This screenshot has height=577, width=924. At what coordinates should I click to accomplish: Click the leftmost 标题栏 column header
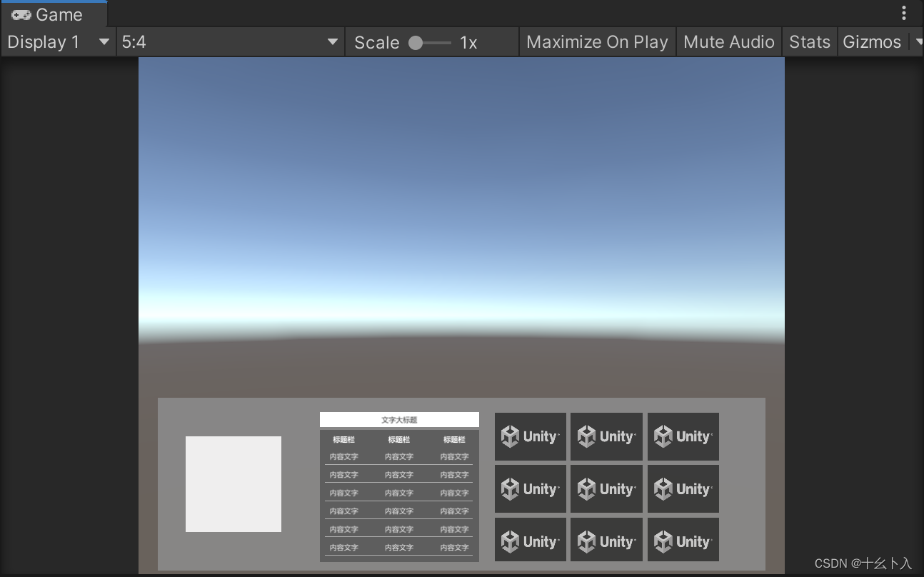coord(343,440)
